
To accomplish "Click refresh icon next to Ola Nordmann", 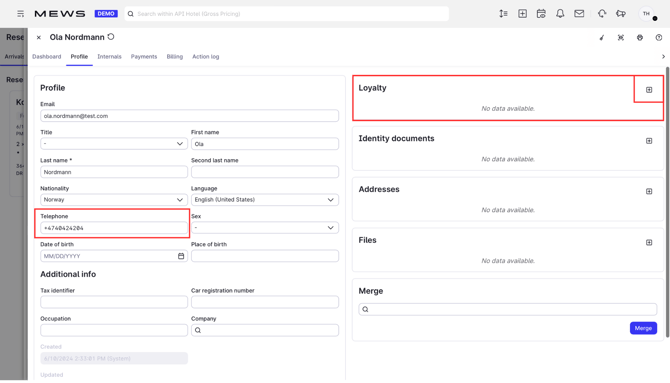I will (x=111, y=37).
